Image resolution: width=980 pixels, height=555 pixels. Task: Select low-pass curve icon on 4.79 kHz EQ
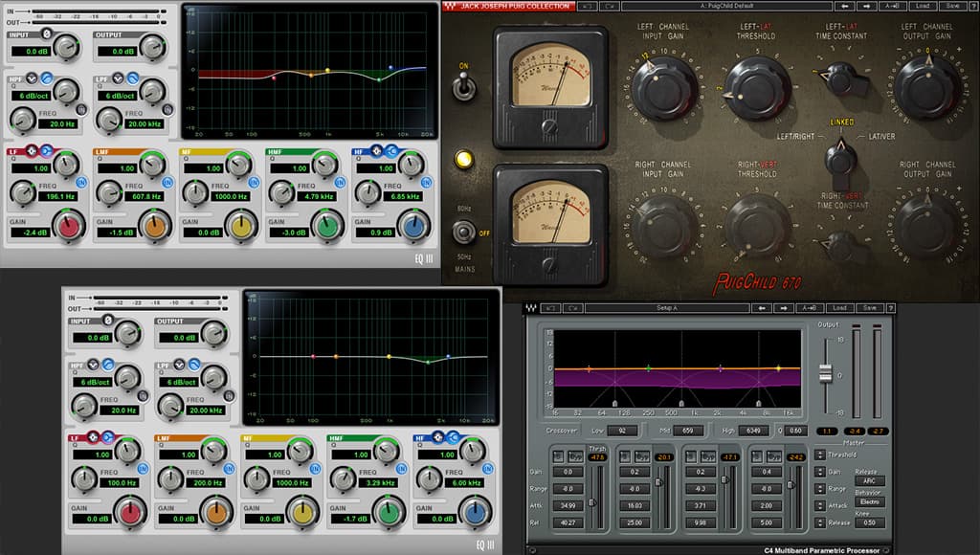(x=133, y=78)
